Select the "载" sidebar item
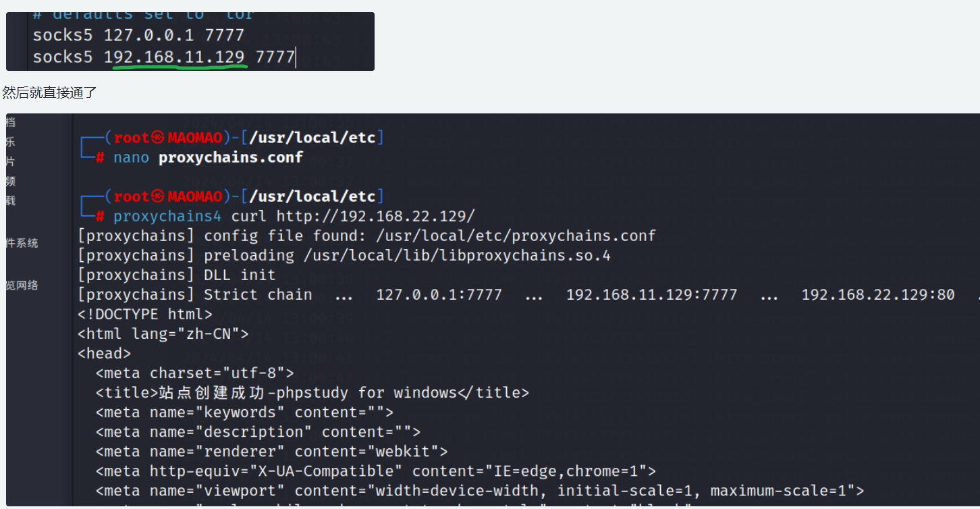 click(10, 200)
